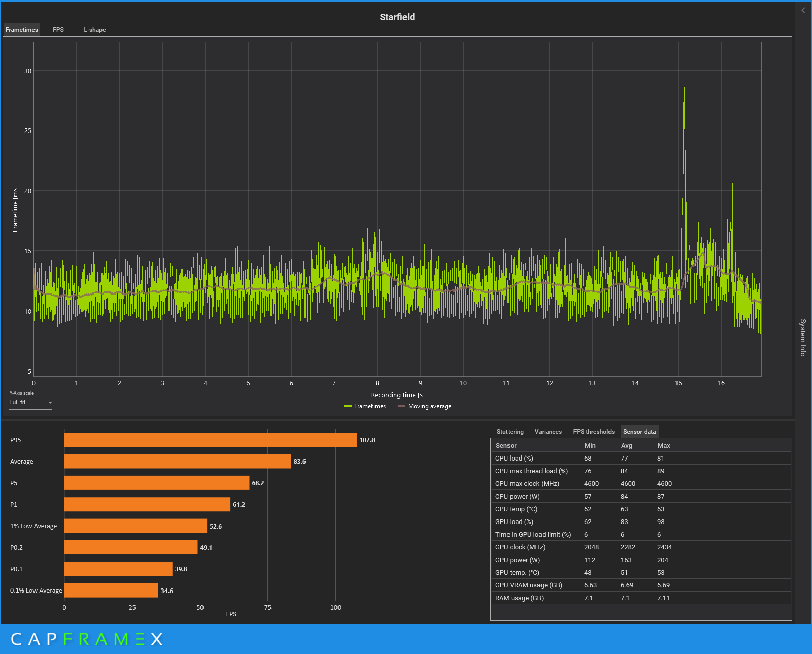The image size is (812, 654).
Task: Click the Starfield chart title
Action: (x=397, y=17)
